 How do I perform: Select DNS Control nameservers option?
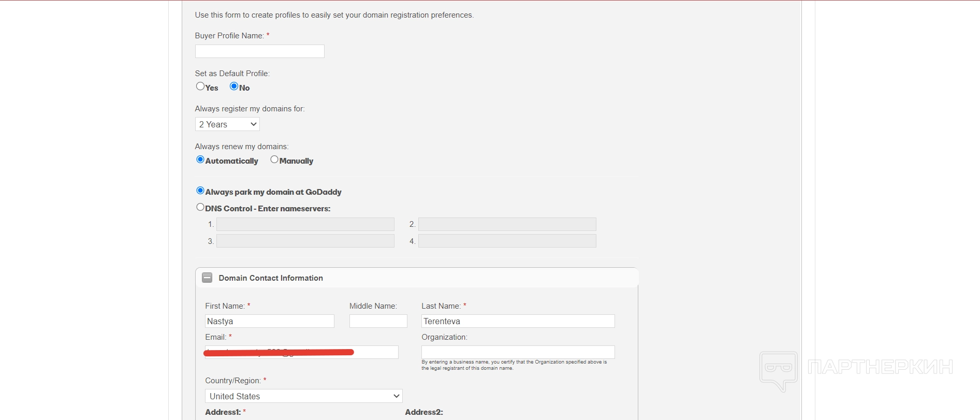coord(200,207)
